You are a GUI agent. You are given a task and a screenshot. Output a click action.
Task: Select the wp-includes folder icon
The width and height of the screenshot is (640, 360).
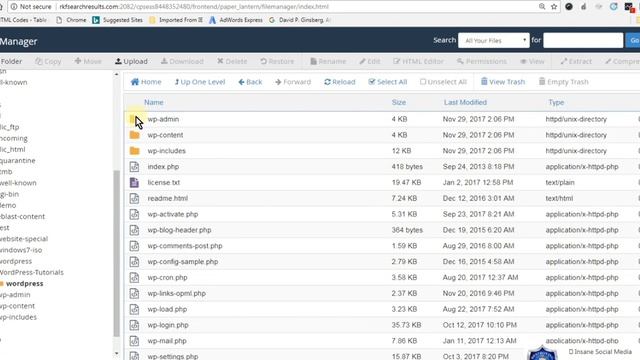134,151
